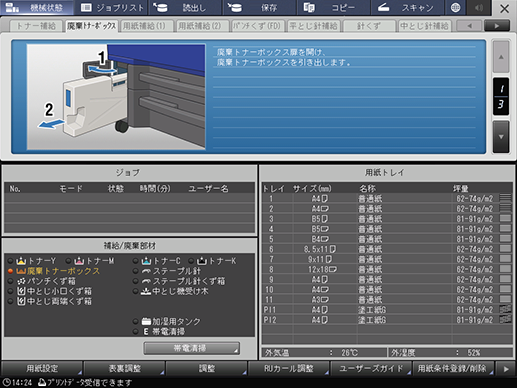This screenshot has height=388, width=517.
Task: Click the 中とじ両端くず箱 icon
Action: pyautogui.click(x=21, y=301)
